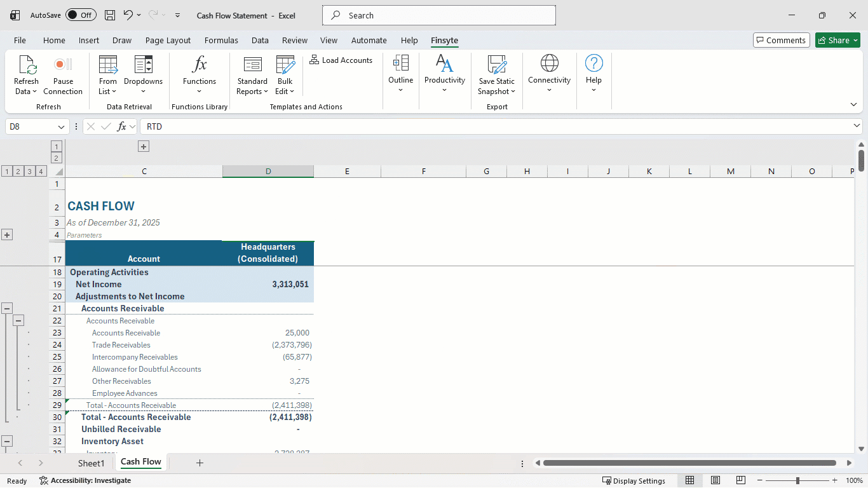Viewport: 868px width, 488px height.
Task: Collapse the Inventory Asset group
Action: point(7,441)
